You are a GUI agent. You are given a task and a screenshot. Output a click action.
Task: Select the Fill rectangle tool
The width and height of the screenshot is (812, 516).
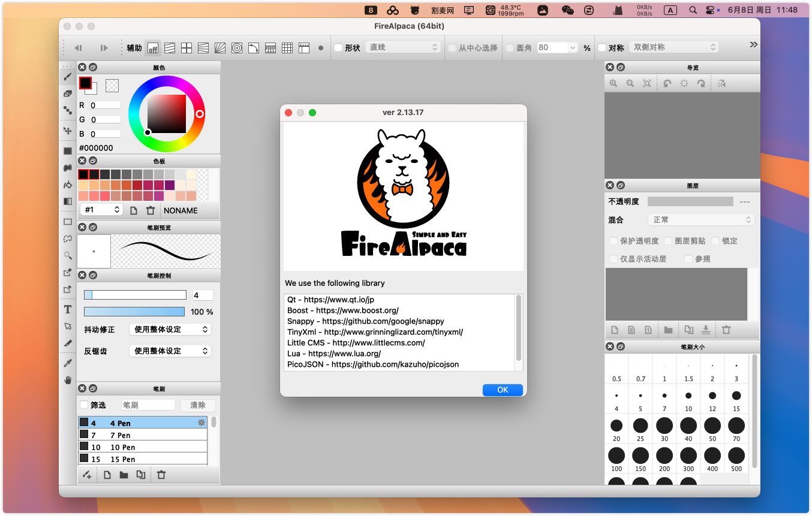pos(68,151)
